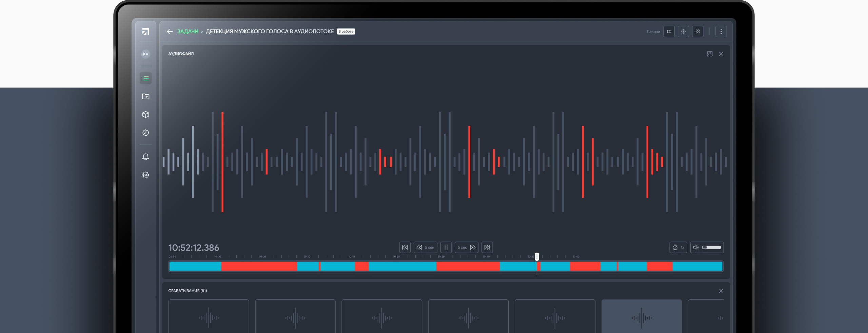Viewport: 868px width, 333px height.
Task: Open the ЗАДАЧИ breadcrumb link
Action: tap(188, 32)
